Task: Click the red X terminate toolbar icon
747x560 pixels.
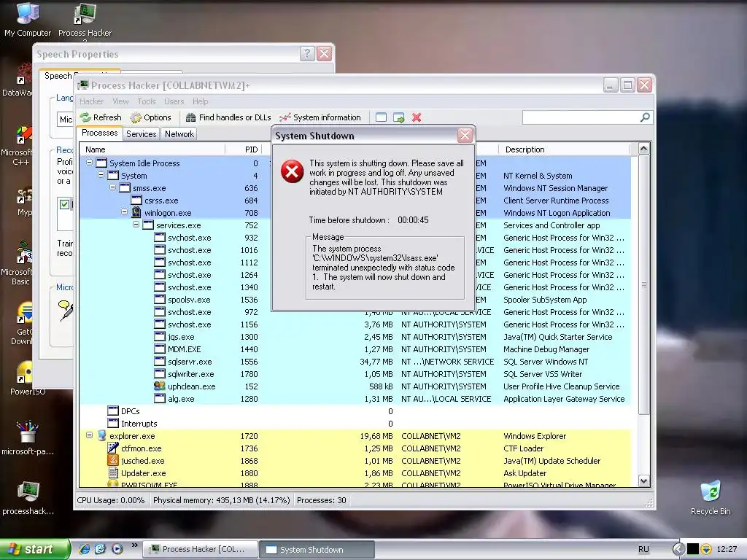Action: 417,117
